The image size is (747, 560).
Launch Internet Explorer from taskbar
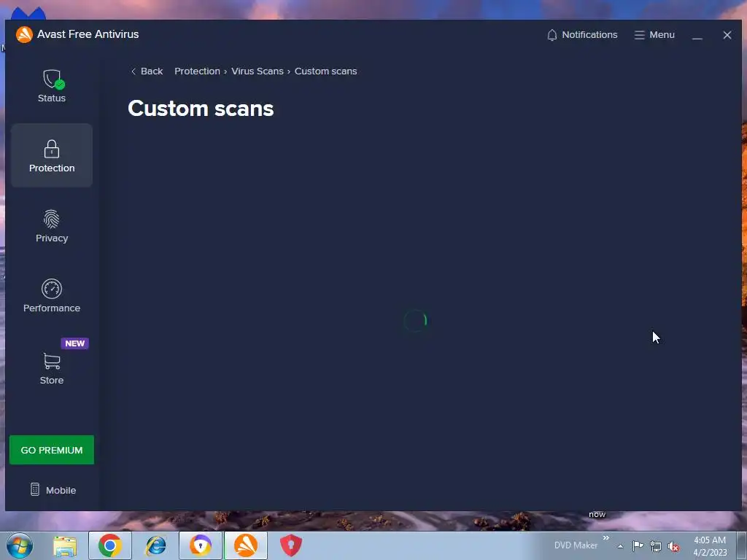click(x=156, y=545)
